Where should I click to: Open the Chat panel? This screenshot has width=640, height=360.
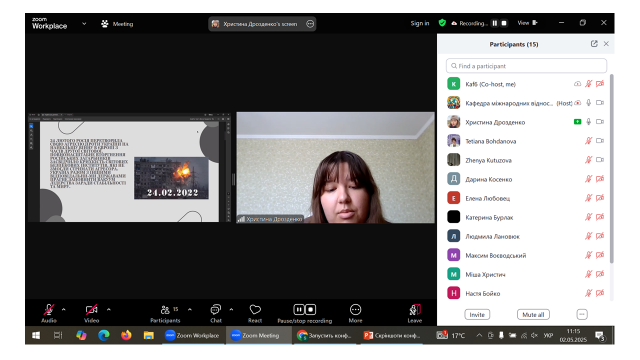[x=216, y=313]
